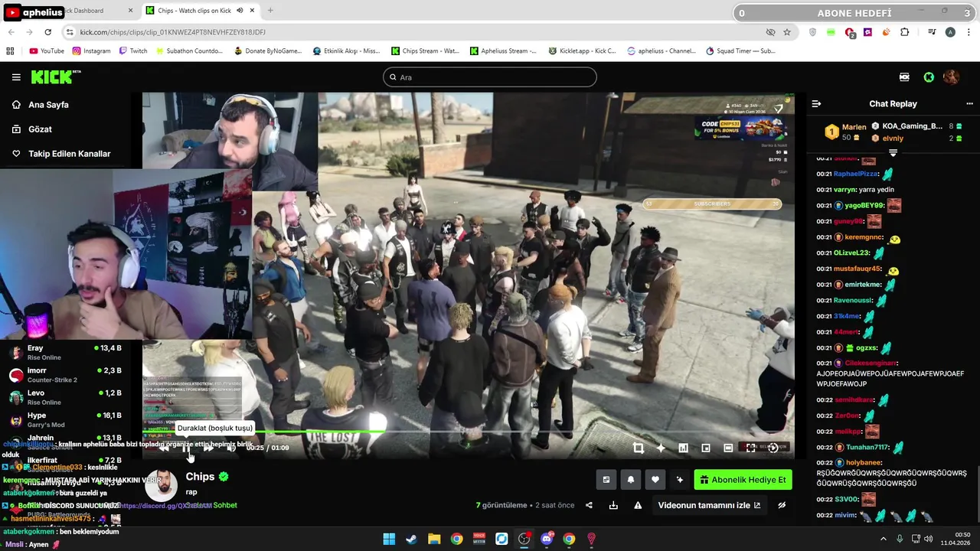The width and height of the screenshot is (980, 551).
Task: Open a new browser tab
Action: (x=270, y=11)
